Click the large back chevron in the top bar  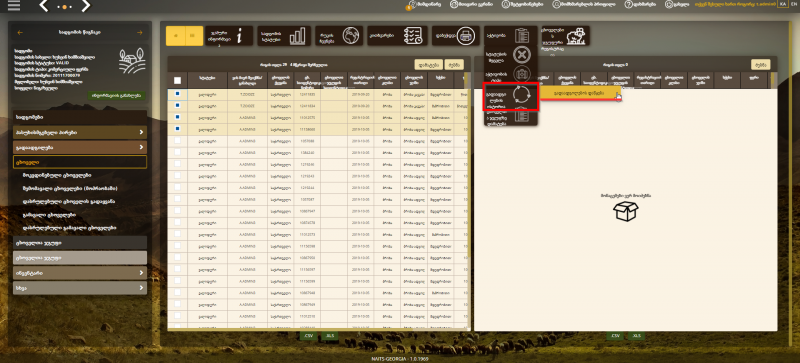pyautogui.click(x=44, y=6)
